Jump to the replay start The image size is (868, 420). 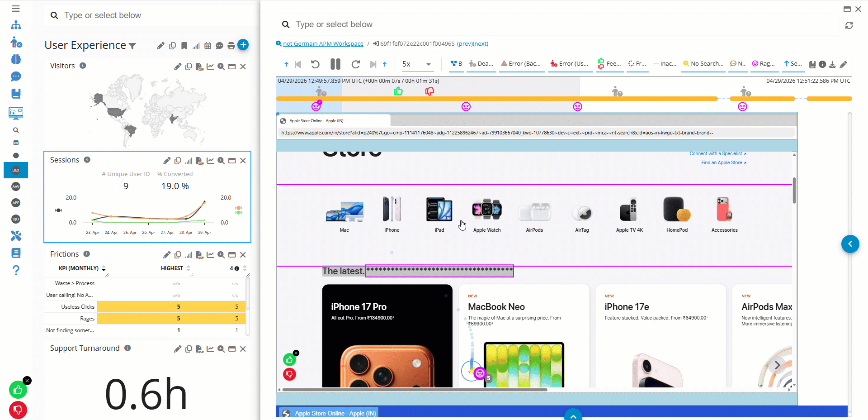click(298, 64)
